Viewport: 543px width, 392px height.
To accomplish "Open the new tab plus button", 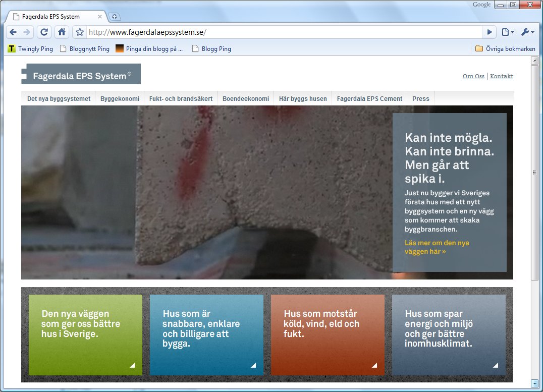I will [114, 17].
